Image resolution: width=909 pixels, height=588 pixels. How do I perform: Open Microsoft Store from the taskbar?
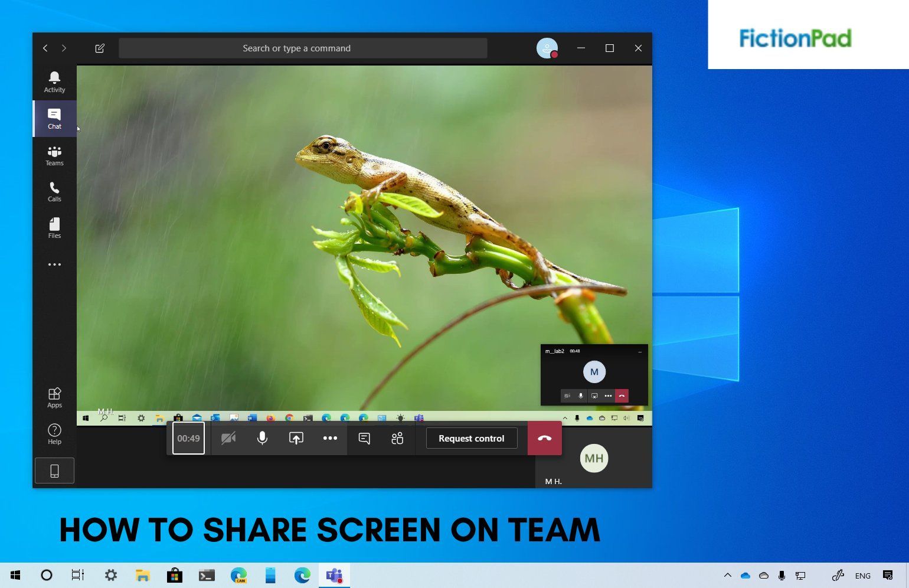pyautogui.click(x=174, y=575)
